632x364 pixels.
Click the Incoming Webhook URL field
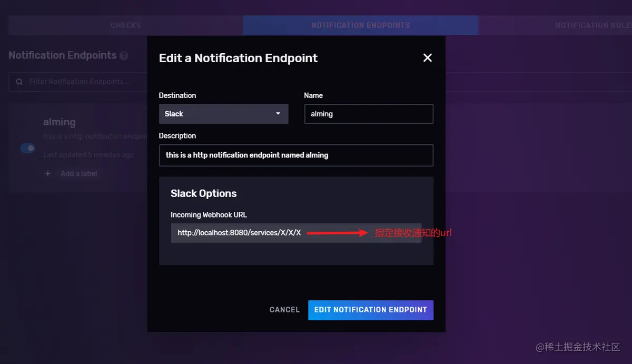296,233
